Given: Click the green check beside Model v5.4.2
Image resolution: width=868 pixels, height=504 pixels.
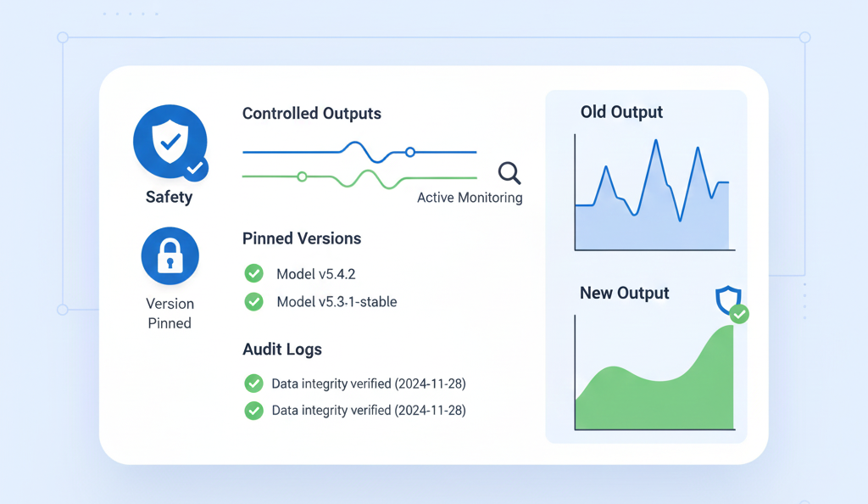Looking at the screenshot, I should point(254,273).
